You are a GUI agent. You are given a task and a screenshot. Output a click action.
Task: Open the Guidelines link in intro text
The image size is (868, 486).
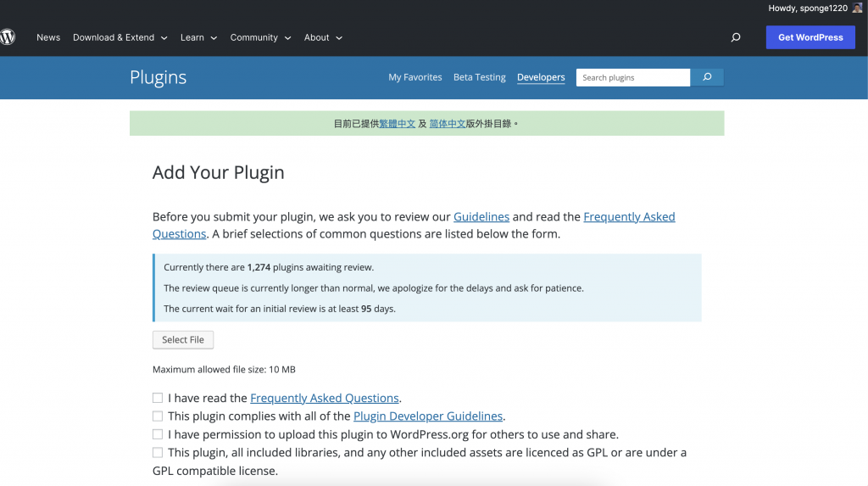(x=481, y=216)
